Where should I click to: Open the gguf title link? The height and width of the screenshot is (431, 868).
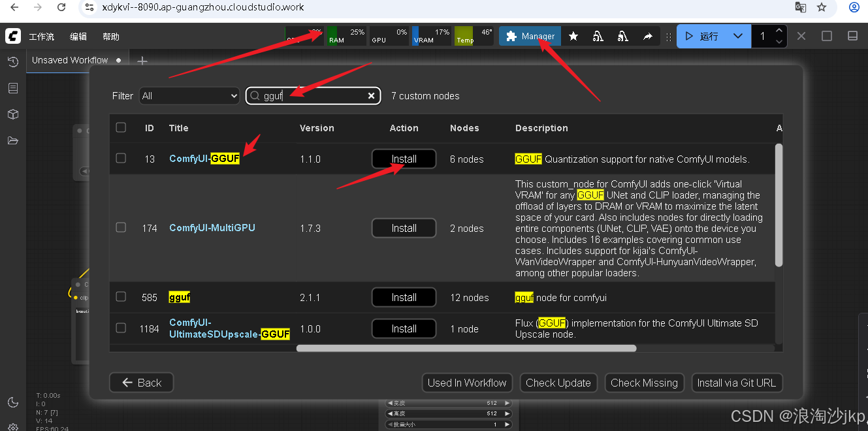point(180,297)
